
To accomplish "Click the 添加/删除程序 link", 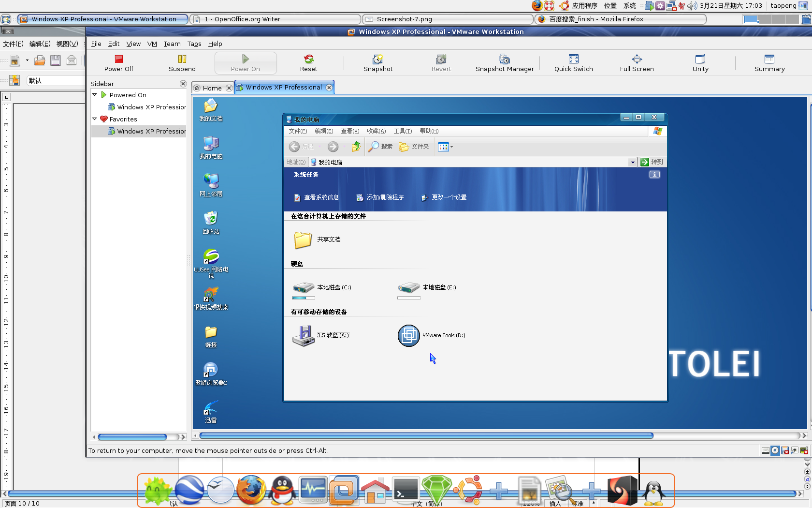I will [380, 197].
